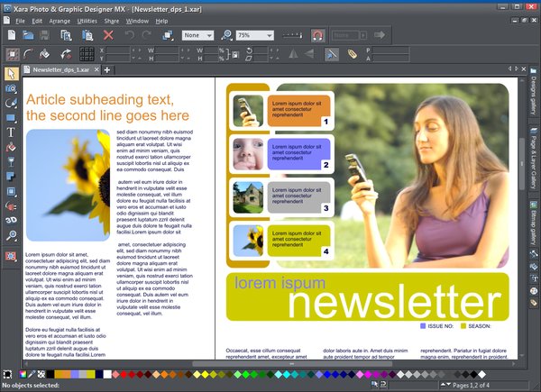Click Pages 1,2 of 4 indicator
The height and width of the screenshot is (392, 541).
(471, 385)
